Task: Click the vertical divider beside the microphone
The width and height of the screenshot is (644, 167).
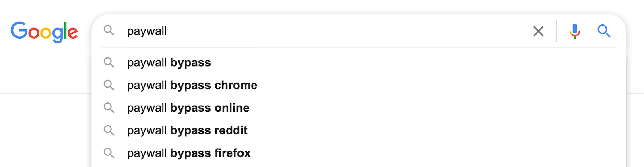Action: (557, 31)
